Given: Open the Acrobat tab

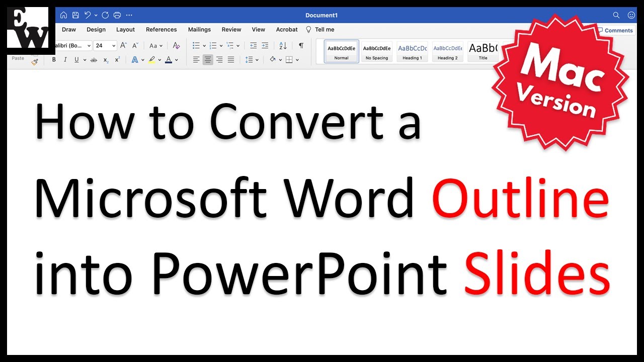Looking at the screenshot, I should (x=287, y=30).
